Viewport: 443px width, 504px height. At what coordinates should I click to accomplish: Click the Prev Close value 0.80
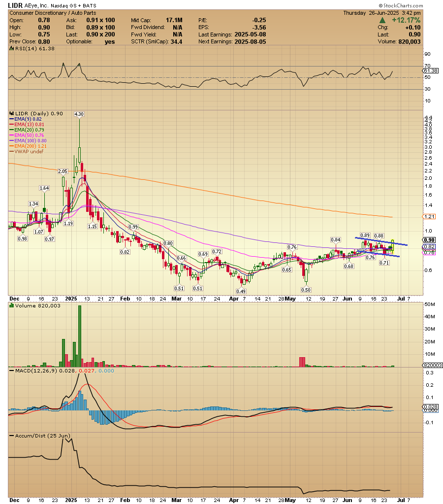[x=44, y=41]
